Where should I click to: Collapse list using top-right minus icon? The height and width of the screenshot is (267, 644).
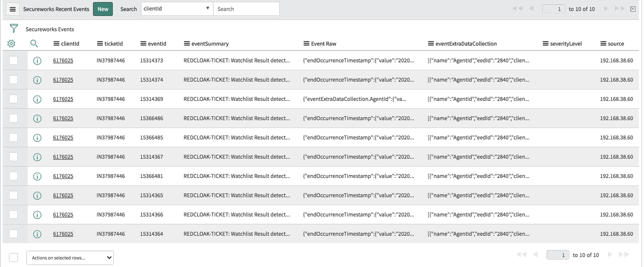pyautogui.click(x=633, y=9)
